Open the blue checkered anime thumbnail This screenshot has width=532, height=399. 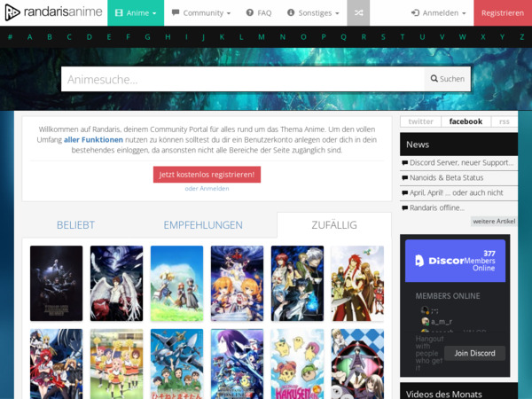[357, 364]
